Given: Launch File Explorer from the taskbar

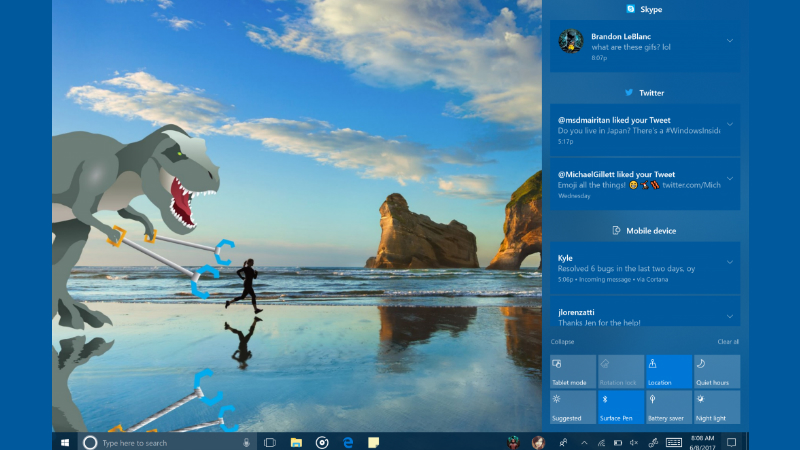Looking at the screenshot, I should (296, 441).
